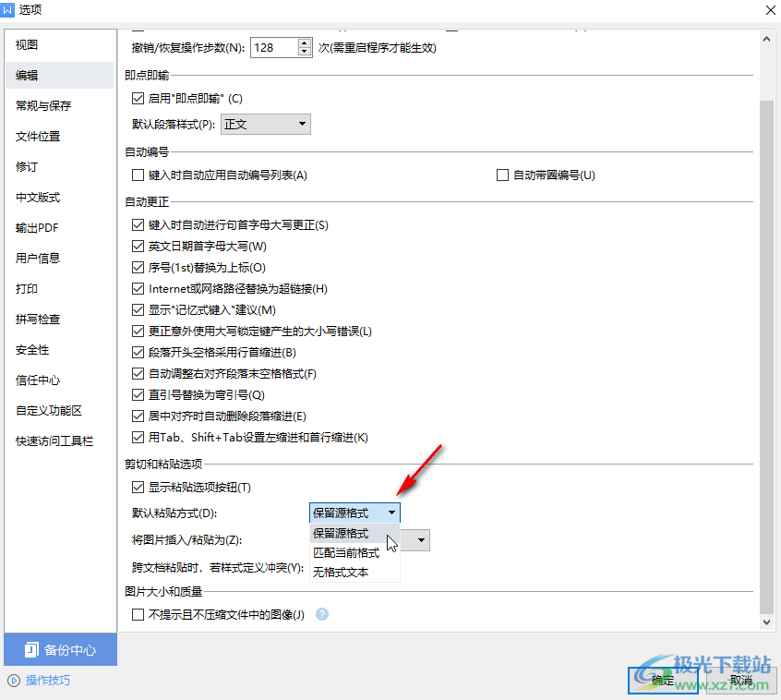Go to 文件位置 settings

coord(60,136)
